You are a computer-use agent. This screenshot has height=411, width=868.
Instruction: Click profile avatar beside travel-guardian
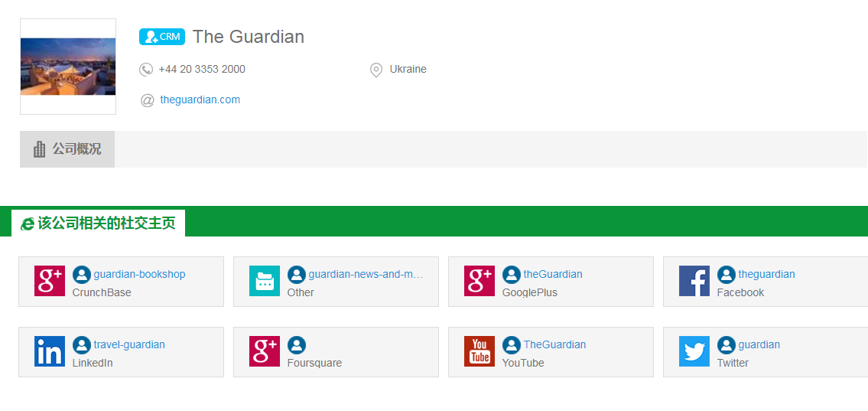click(81, 345)
